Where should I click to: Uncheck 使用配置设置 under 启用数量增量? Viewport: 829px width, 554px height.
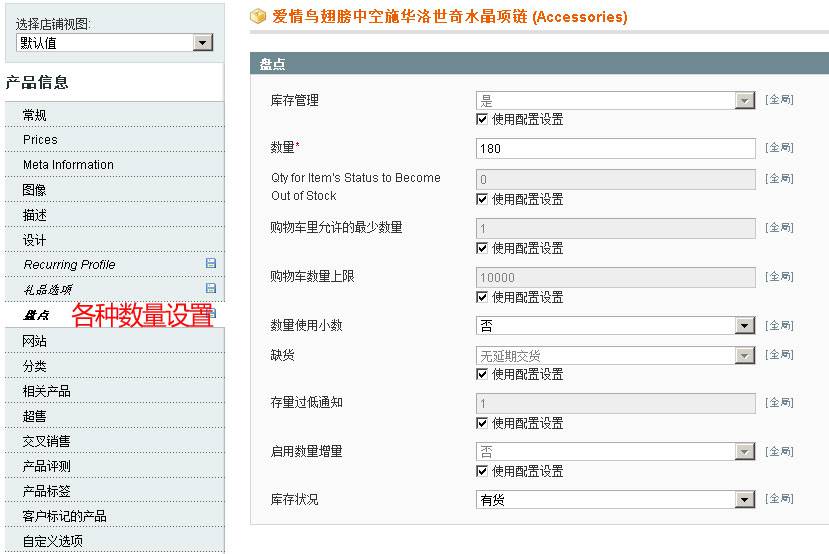pos(483,471)
